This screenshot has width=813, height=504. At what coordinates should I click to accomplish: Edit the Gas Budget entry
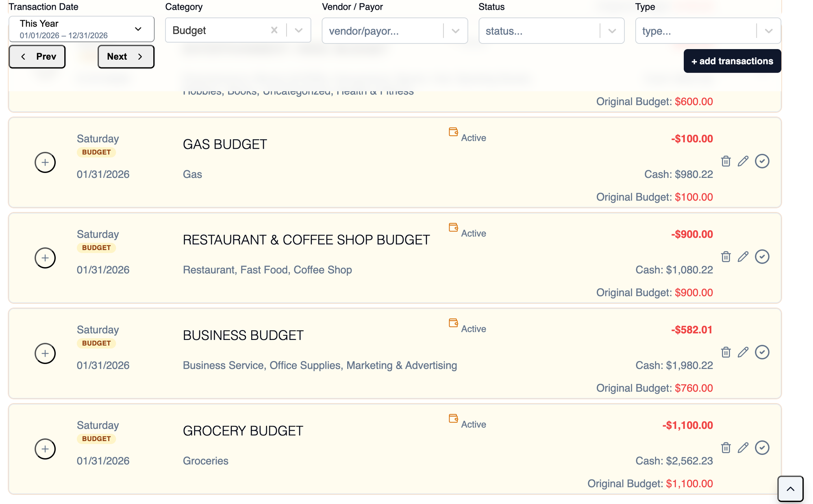pos(743,161)
